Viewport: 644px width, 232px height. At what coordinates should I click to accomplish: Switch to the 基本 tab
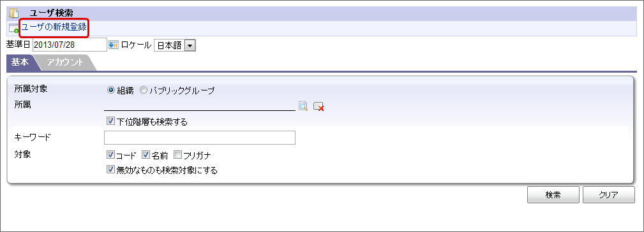tap(20, 62)
